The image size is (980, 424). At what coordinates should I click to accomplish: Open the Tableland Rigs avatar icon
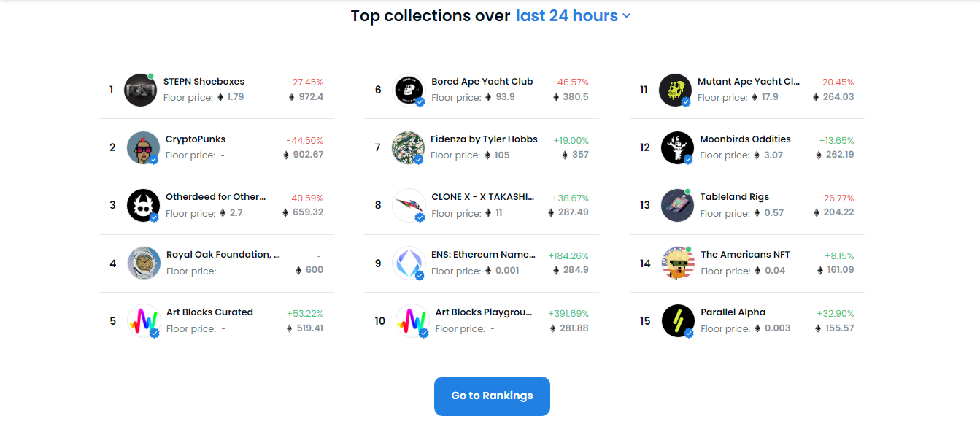677,205
